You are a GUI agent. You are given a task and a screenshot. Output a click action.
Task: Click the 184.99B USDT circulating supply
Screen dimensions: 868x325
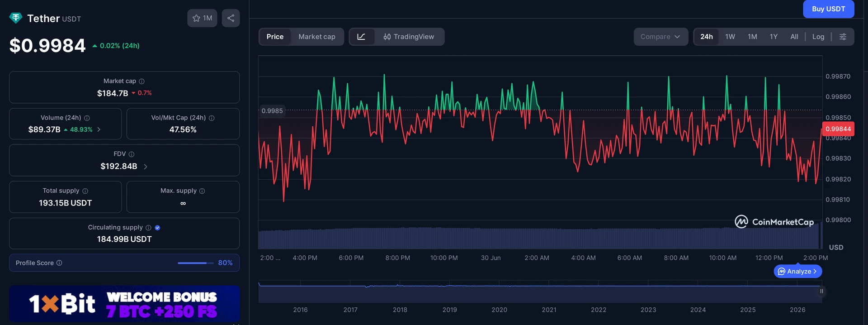(x=124, y=239)
